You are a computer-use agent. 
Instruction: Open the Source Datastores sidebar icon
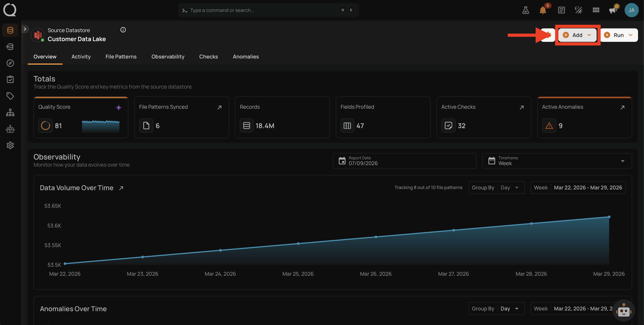[x=10, y=30]
